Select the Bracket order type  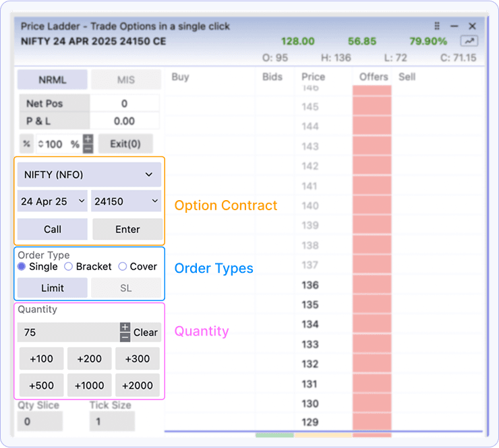[x=68, y=267]
